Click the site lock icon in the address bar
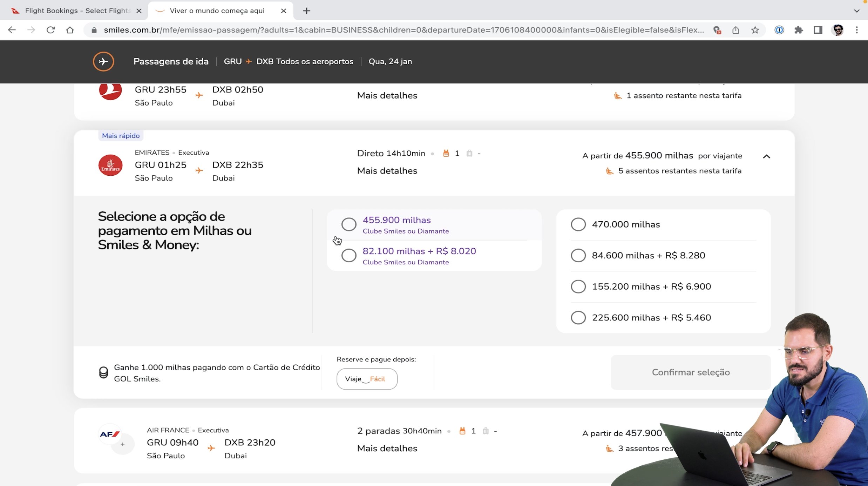The height and width of the screenshot is (486, 868). click(94, 30)
